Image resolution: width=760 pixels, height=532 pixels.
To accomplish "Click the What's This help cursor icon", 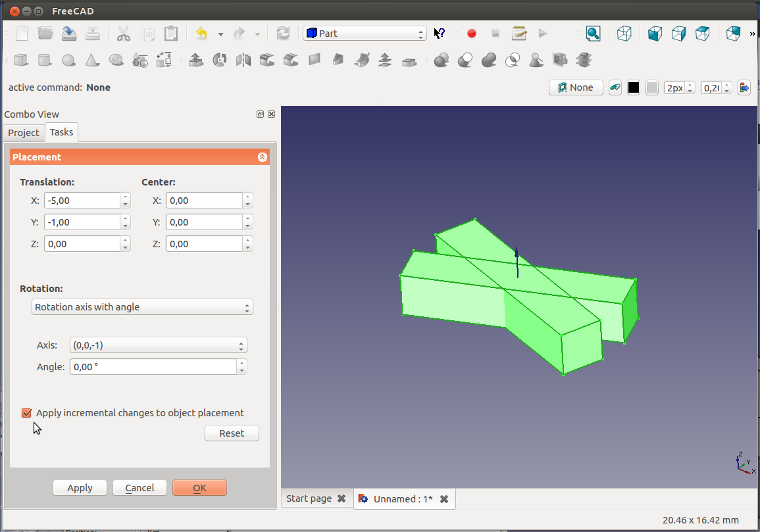I will (x=440, y=34).
